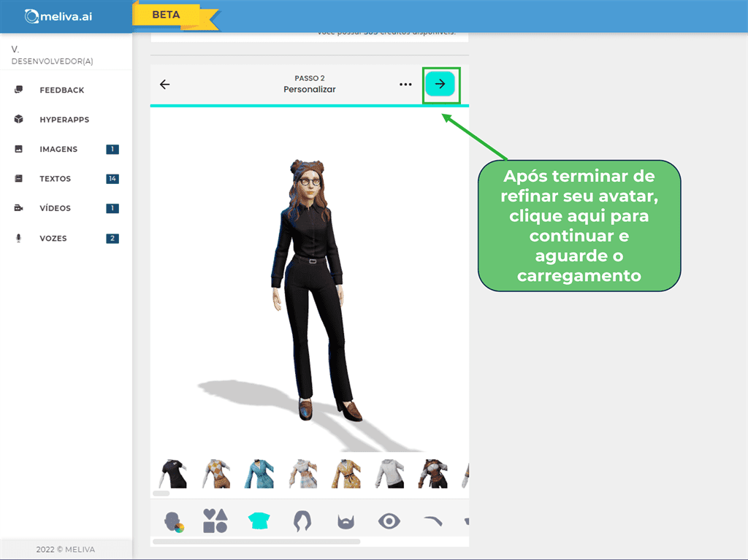Click the Vídeos camera icon
The image size is (748, 560).
(18, 208)
